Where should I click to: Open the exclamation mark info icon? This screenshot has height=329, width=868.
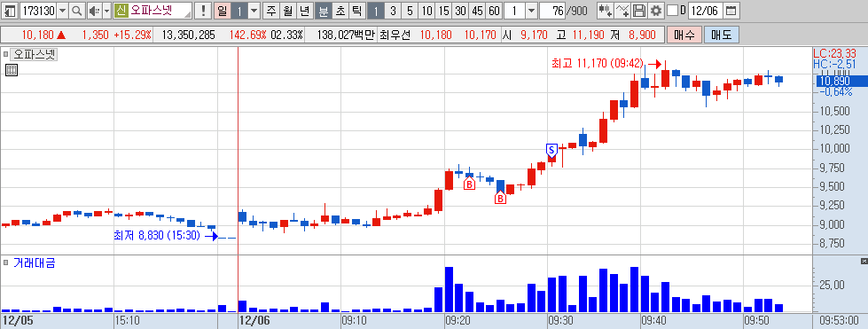coord(204,11)
